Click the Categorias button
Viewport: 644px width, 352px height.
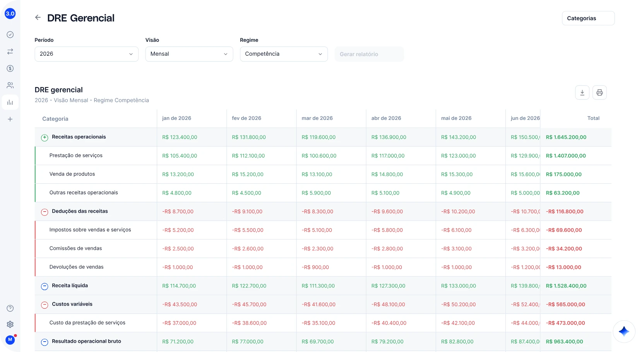click(x=588, y=18)
